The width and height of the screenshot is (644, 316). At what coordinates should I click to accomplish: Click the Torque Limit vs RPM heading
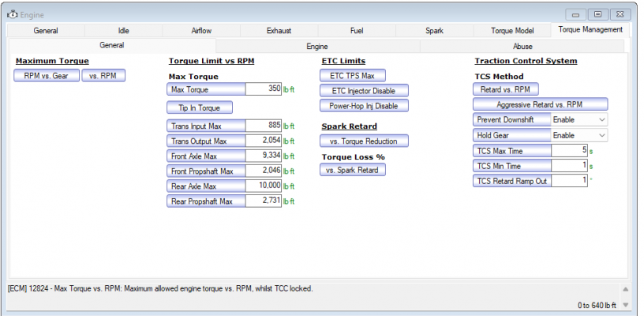pos(212,61)
